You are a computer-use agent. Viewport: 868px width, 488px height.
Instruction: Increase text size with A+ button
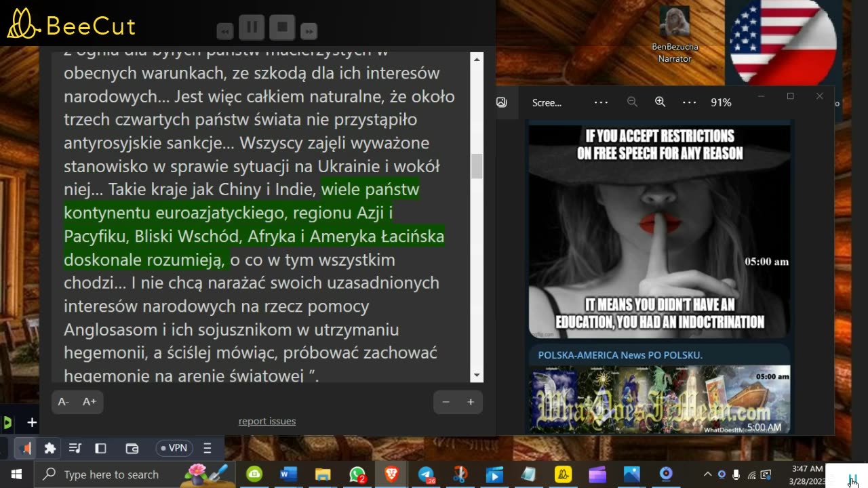click(89, 402)
